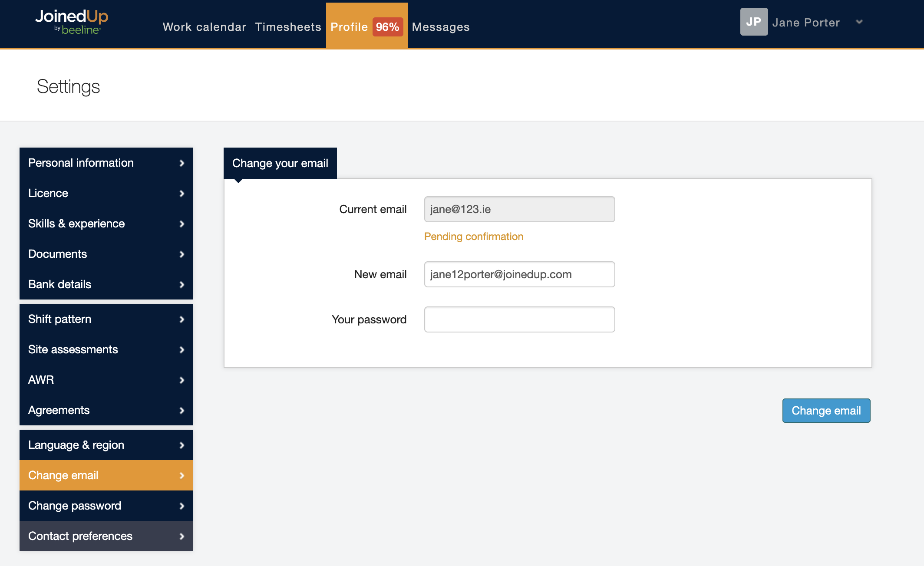Click the chevron arrow beside AWR
The height and width of the screenshot is (566, 924).
[182, 380]
